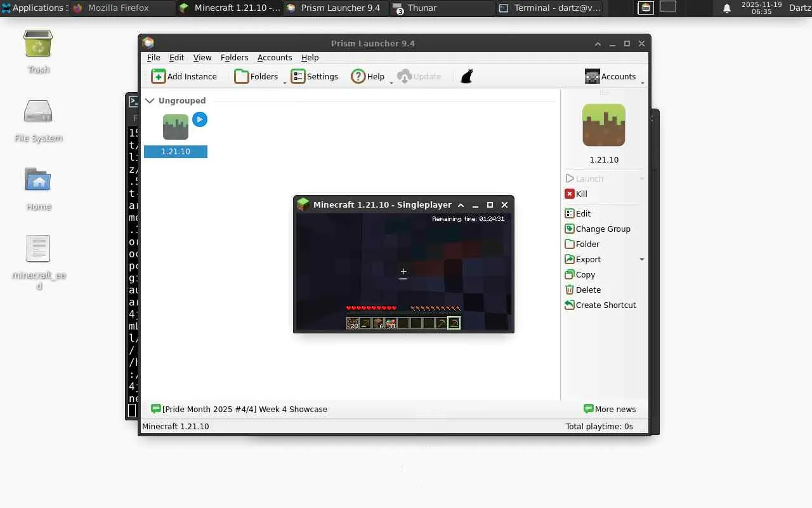Viewport: 812px width, 508px height.
Task: Switch to the Minecraft 1.21.10 taskbar entry
Action: [229, 8]
